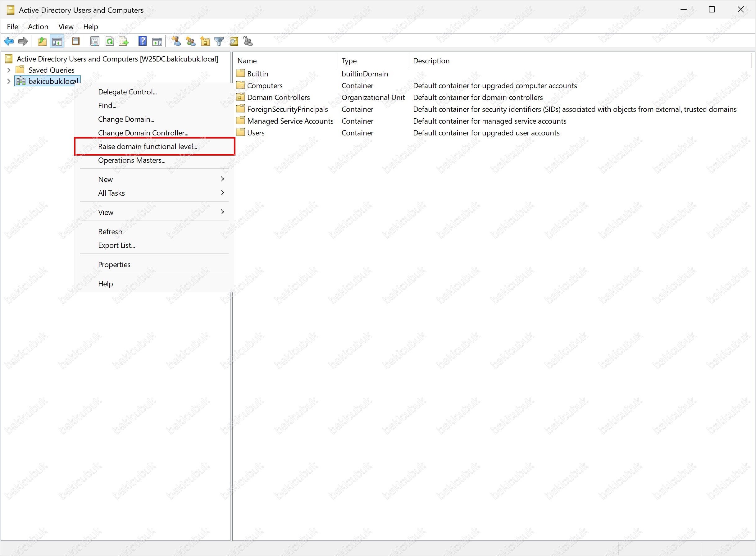This screenshot has width=756, height=556.
Task: Click the Builtin folder icon
Action: (x=240, y=73)
